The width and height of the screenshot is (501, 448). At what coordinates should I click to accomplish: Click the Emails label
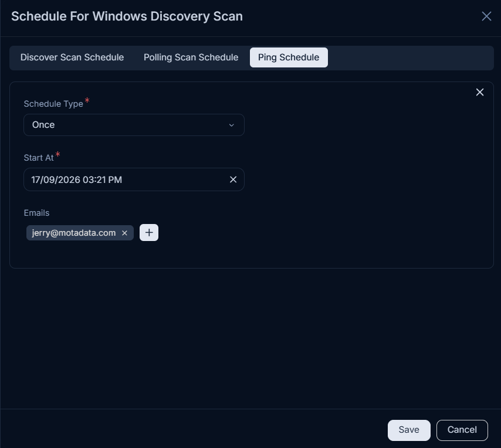[37, 213]
